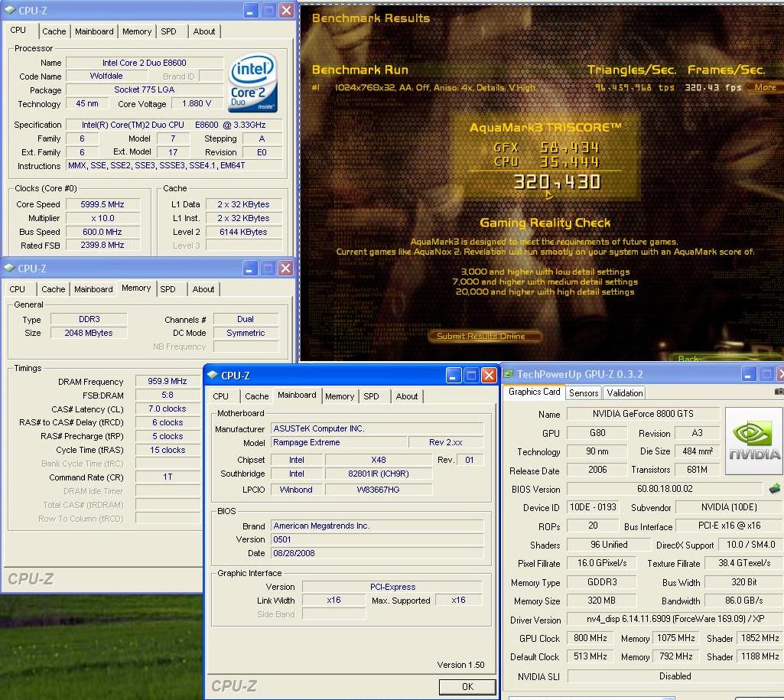Open the SPD tab in the CPU-Z processor window
The width and height of the screenshot is (784, 700).
pyautogui.click(x=168, y=31)
